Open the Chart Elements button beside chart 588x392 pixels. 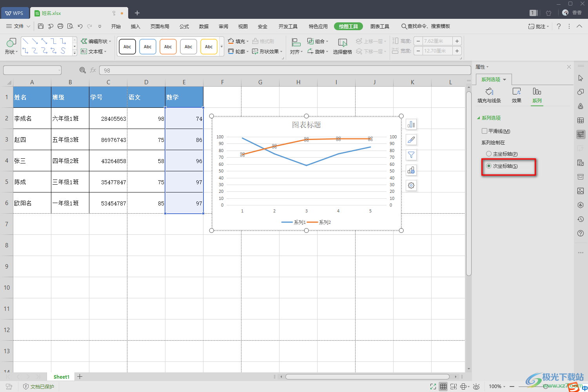(x=411, y=125)
